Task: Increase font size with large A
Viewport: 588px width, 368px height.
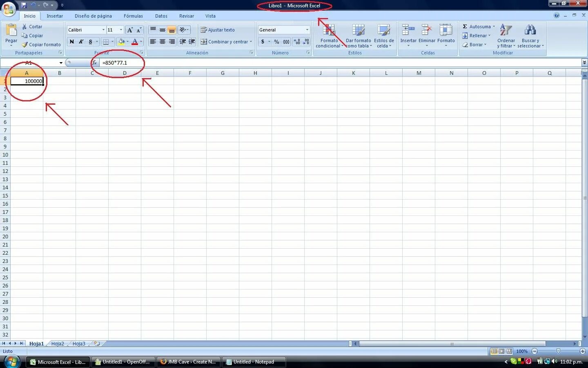Action: pyautogui.click(x=130, y=30)
